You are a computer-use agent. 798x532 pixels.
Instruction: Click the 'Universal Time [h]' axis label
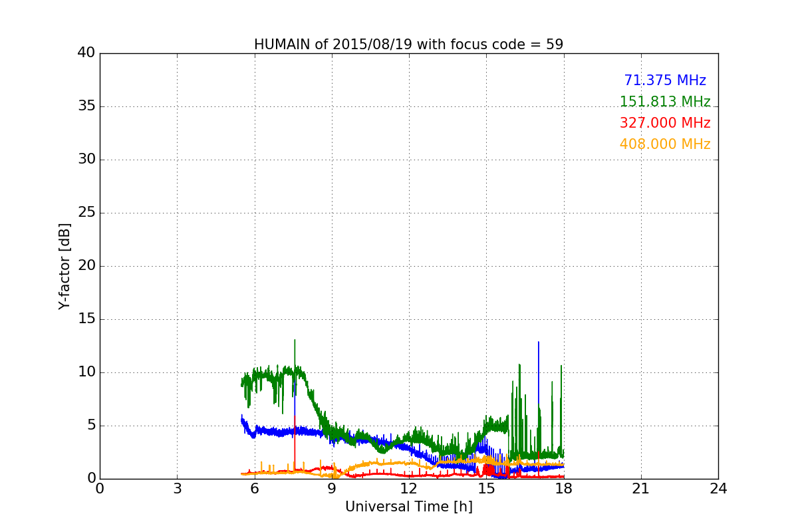(x=408, y=507)
